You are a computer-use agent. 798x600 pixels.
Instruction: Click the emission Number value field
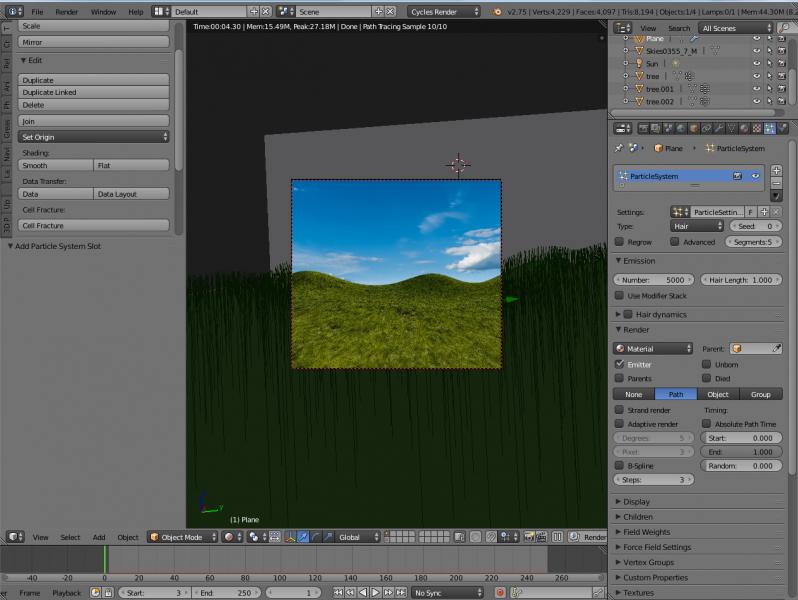click(654, 280)
